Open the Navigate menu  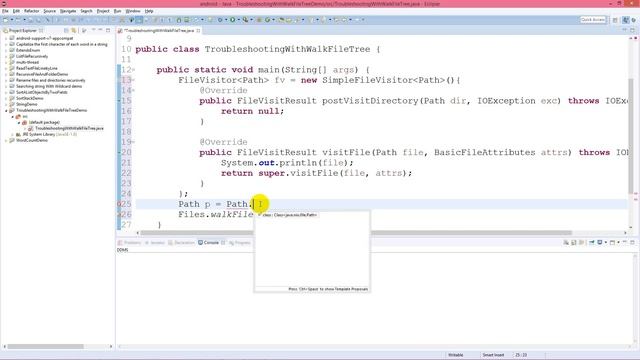click(68, 11)
